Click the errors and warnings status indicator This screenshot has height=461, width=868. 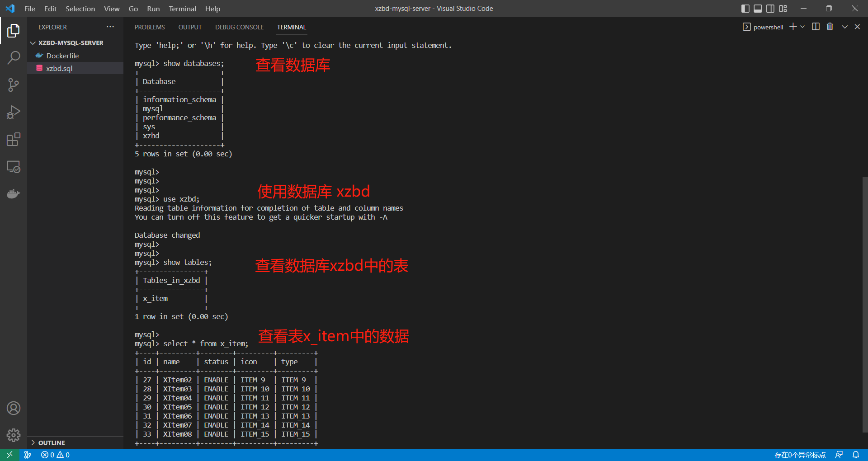click(x=55, y=455)
